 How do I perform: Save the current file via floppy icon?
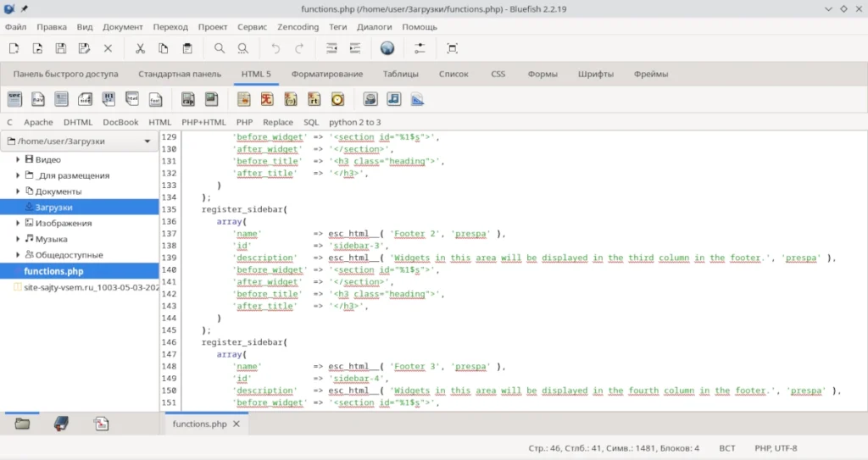(x=61, y=49)
